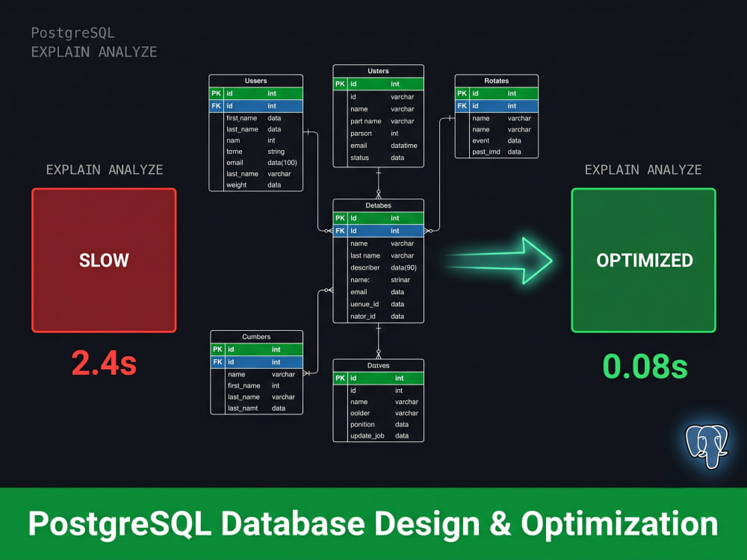
Task: Click the EXPLAIN ANALYZE label above the OPTIMIZED box
Action: (x=643, y=170)
